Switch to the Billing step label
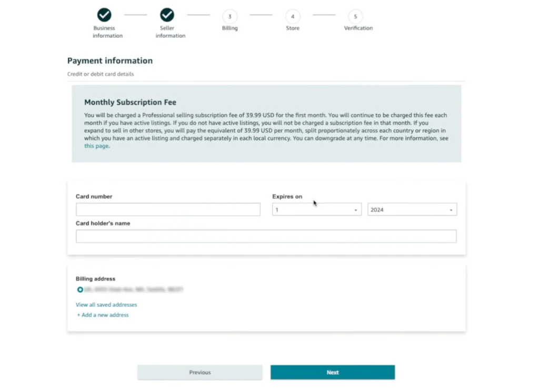 [229, 28]
